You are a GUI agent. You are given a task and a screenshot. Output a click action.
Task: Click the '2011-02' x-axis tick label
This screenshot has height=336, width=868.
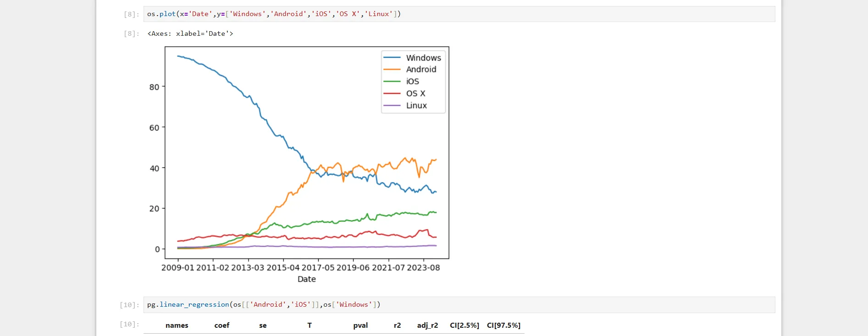pos(213,268)
